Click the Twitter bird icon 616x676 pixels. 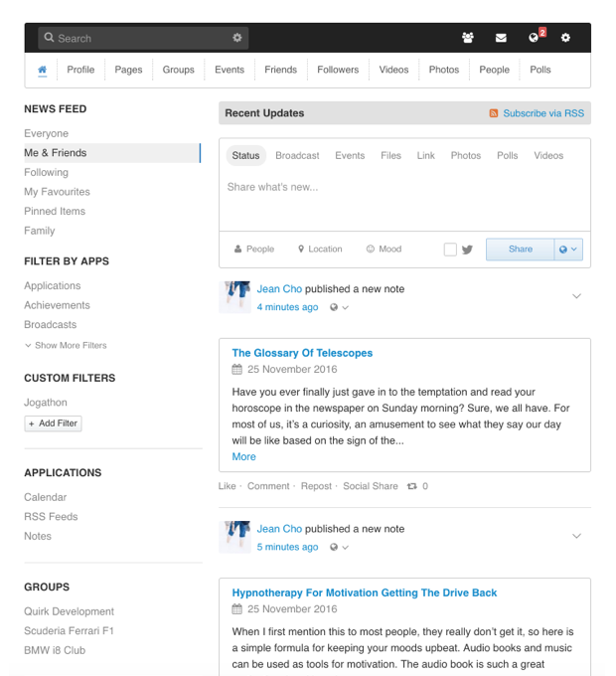tap(467, 250)
